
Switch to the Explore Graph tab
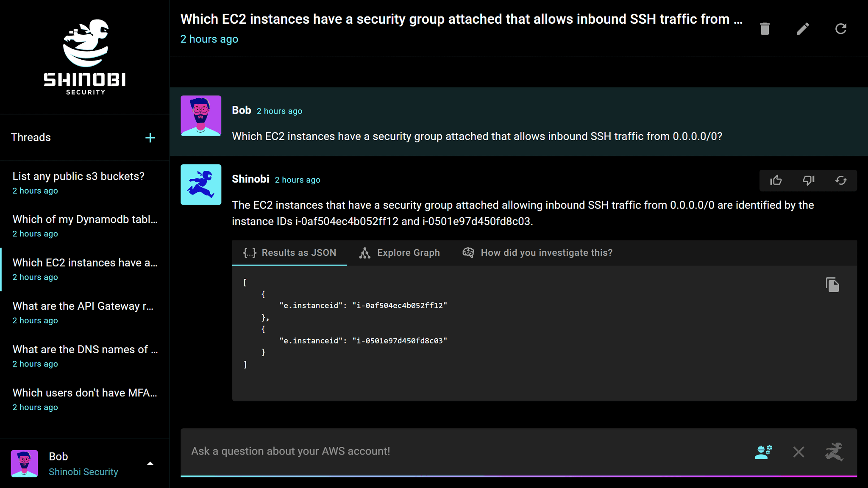coord(399,252)
